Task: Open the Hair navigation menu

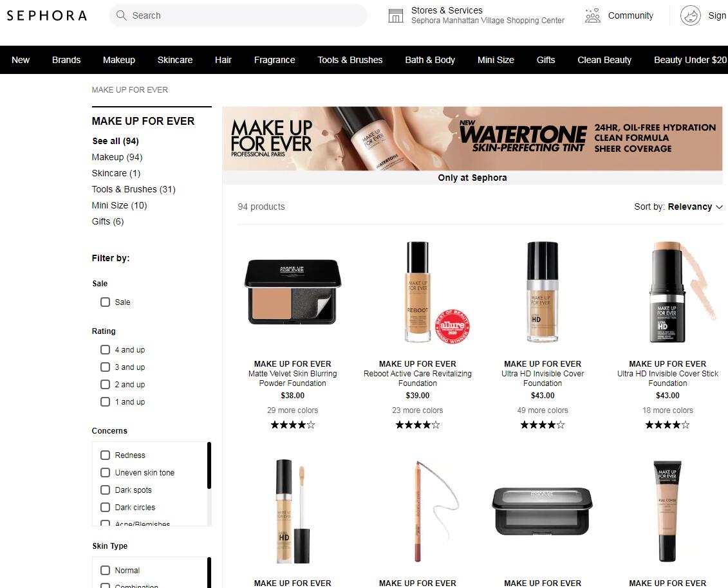Action: click(223, 60)
